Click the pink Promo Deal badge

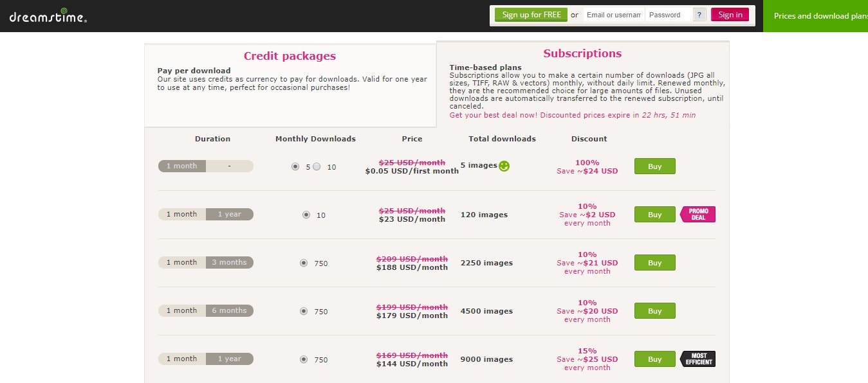tap(697, 214)
